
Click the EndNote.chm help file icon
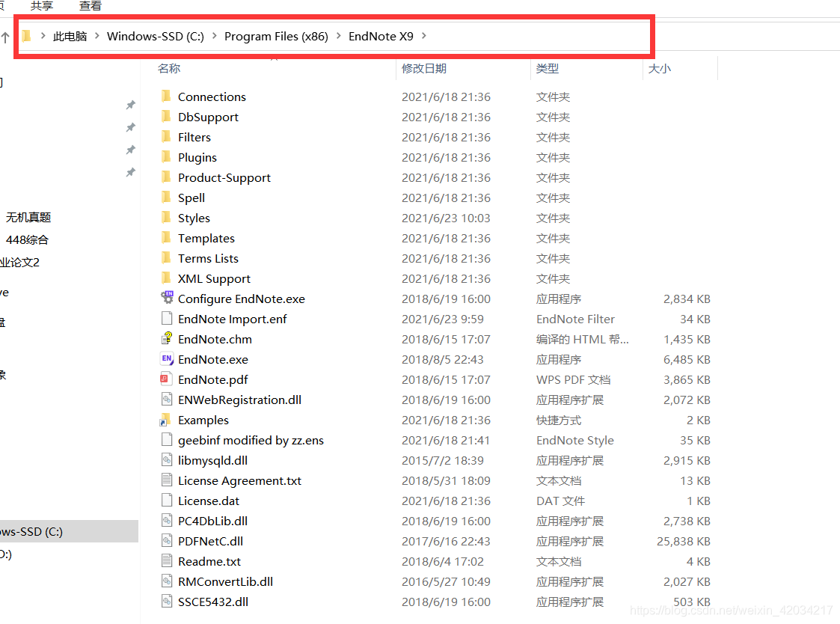click(x=167, y=339)
